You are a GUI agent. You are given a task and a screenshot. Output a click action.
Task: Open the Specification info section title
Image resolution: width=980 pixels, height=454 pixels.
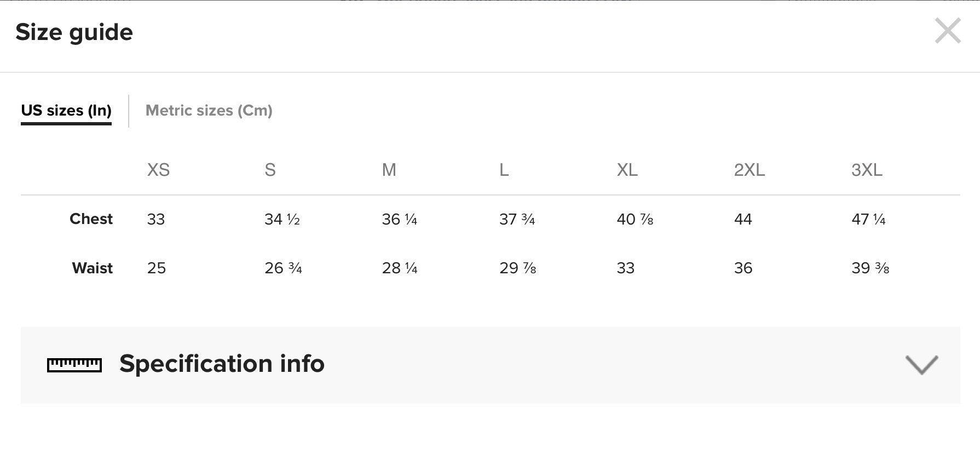(222, 364)
